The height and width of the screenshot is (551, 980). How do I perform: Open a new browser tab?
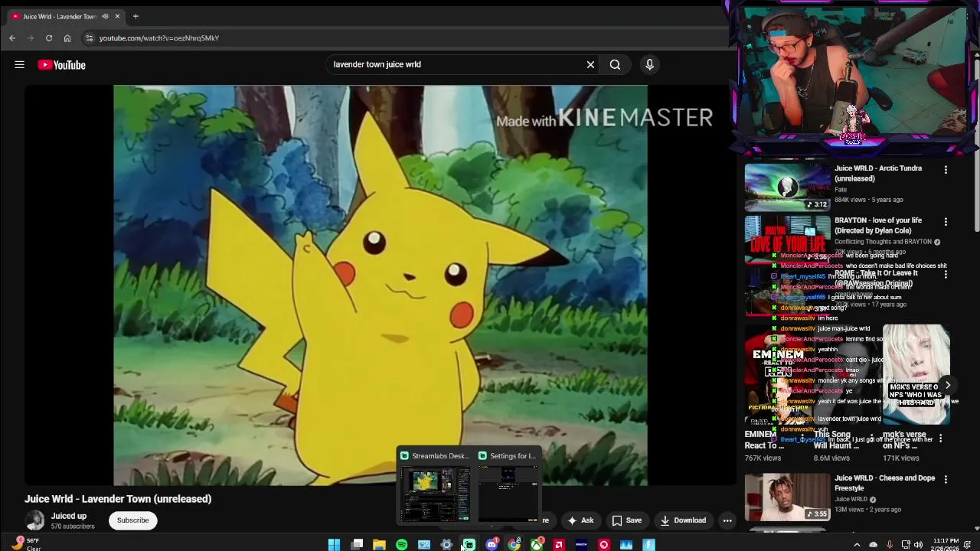click(136, 16)
